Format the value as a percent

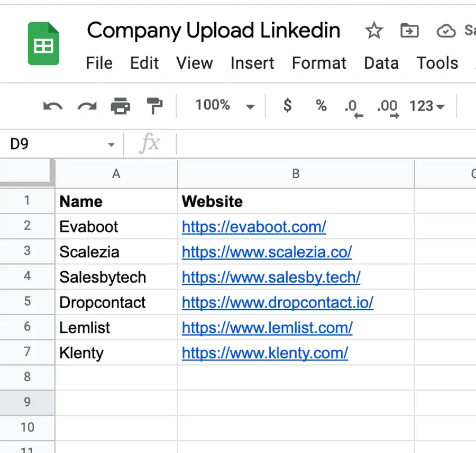pyautogui.click(x=321, y=106)
